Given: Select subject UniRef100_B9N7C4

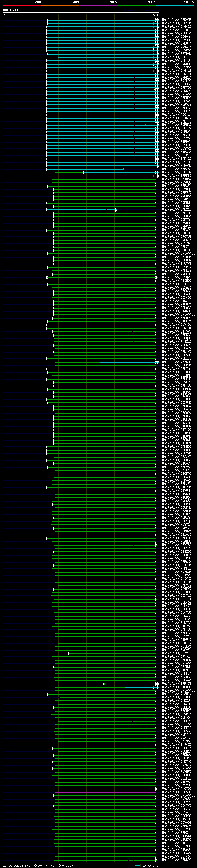Looking at the screenshot, I should coord(177,74).
